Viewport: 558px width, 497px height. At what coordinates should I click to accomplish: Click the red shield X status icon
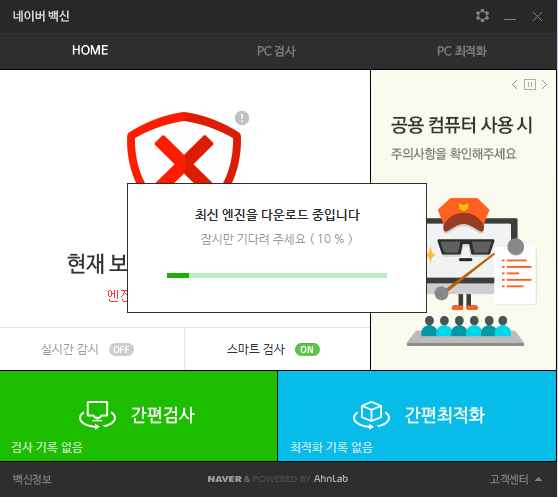184,148
